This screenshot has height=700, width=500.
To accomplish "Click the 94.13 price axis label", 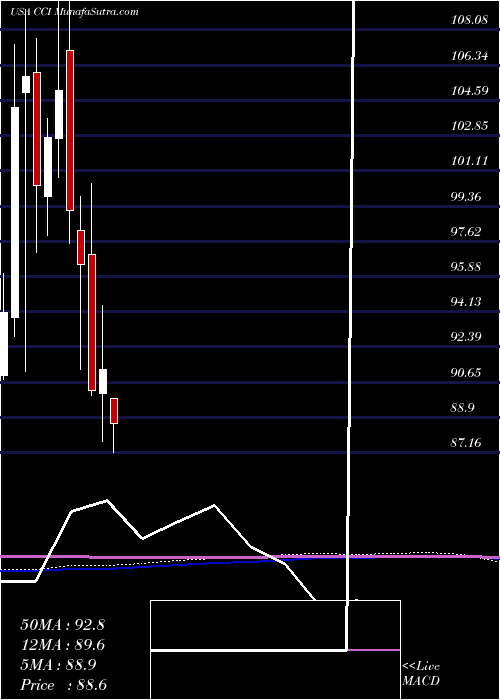I will 466,302.
